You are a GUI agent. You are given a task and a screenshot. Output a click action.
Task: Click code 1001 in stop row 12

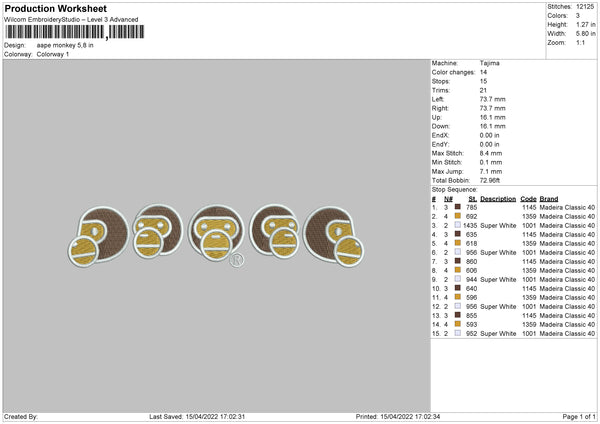[x=529, y=307]
